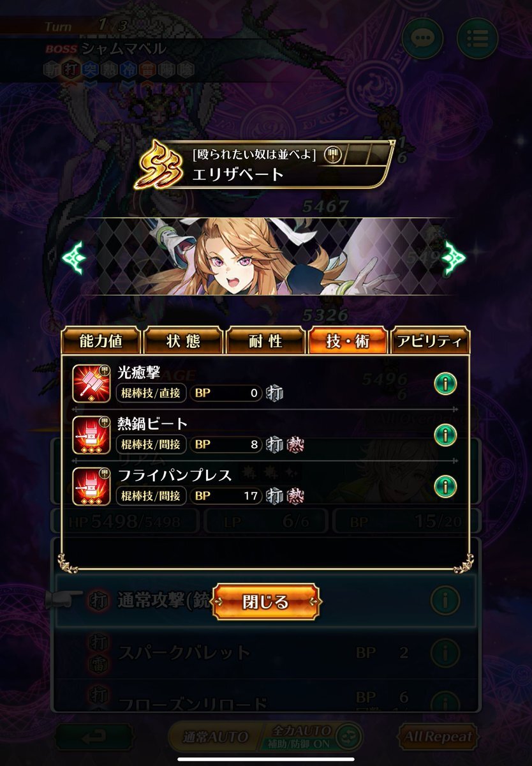Show info for 熱鍋ビート skill

pyautogui.click(x=445, y=435)
